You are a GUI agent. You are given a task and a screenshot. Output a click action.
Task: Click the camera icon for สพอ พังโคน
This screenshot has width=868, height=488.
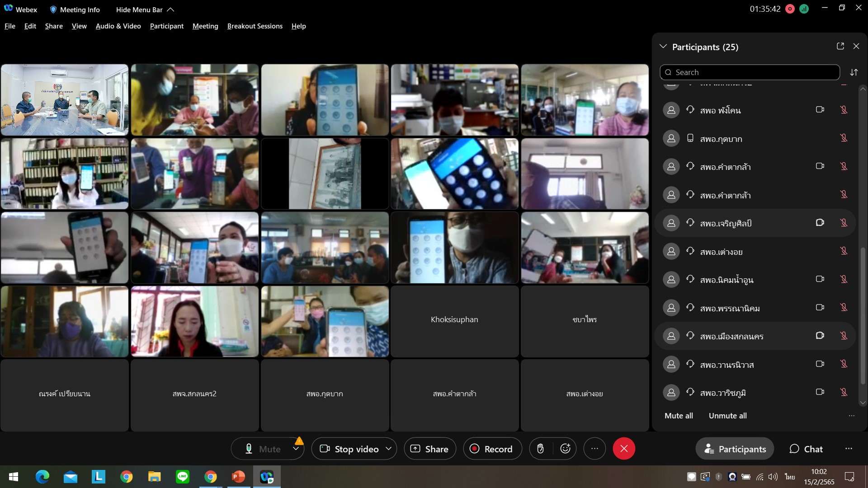820,110
